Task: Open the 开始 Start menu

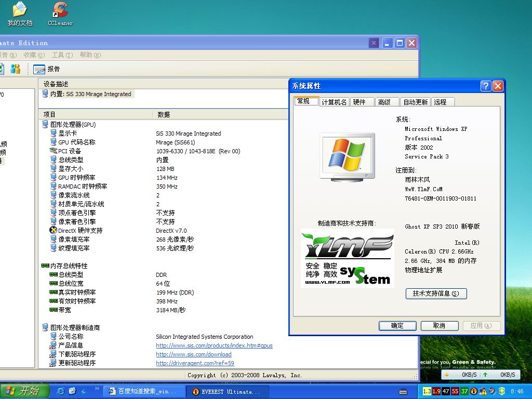Action: pyautogui.click(x=24, y=391)
